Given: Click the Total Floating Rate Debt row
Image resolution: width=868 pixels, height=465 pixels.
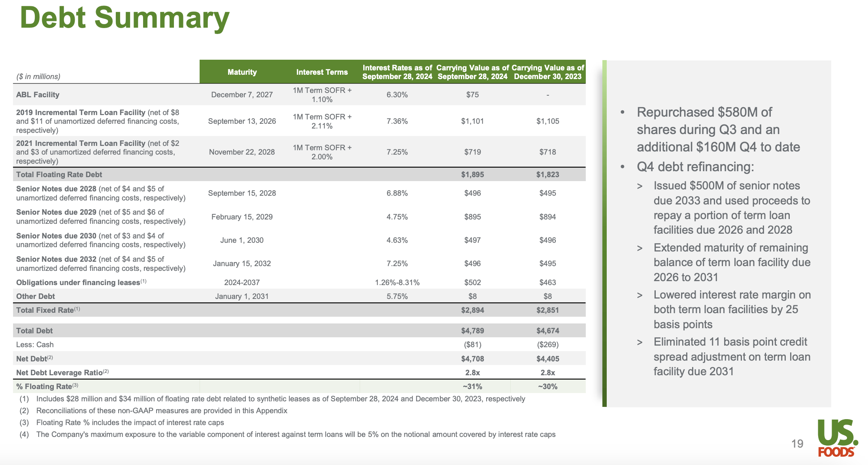Looking at the screenshot, I should [x=59, y=174].
